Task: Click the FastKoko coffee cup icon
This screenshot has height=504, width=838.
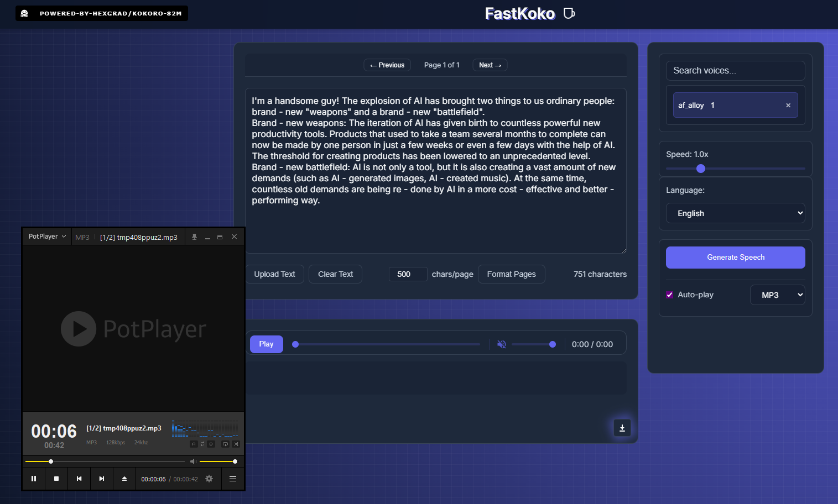Action: (569, 13)
